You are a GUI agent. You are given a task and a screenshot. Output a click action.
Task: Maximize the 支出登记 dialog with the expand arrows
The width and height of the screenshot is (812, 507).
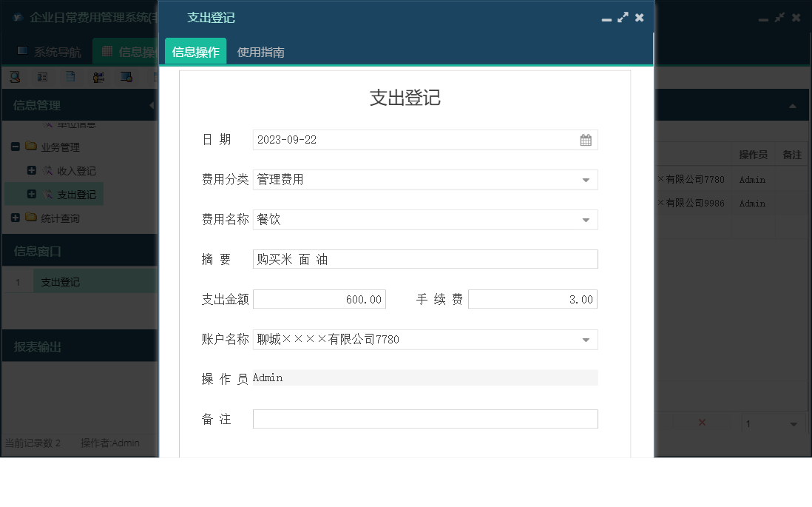pos(623,17)
